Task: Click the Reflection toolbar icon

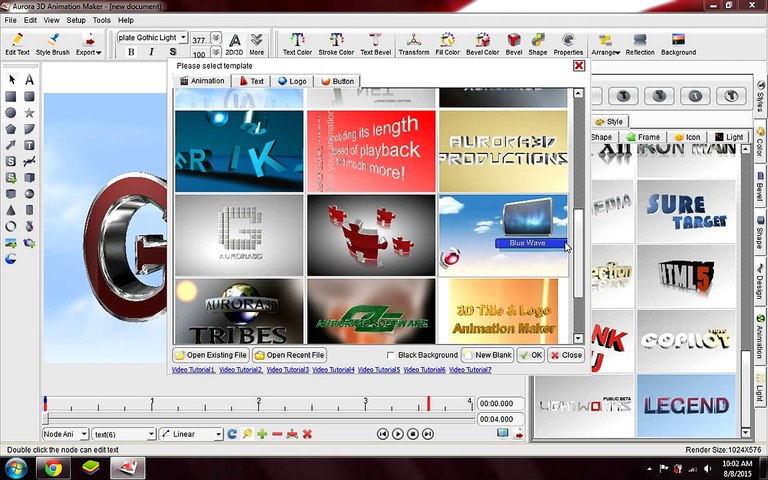Action: point(640,44)
